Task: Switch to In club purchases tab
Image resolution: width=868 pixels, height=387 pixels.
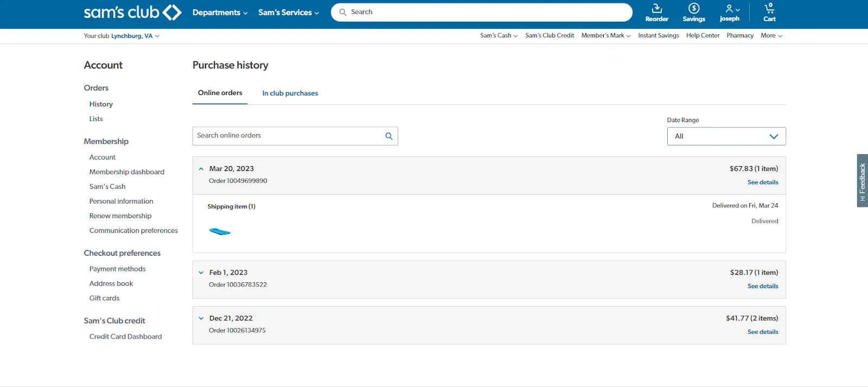Action: [290, 93]
